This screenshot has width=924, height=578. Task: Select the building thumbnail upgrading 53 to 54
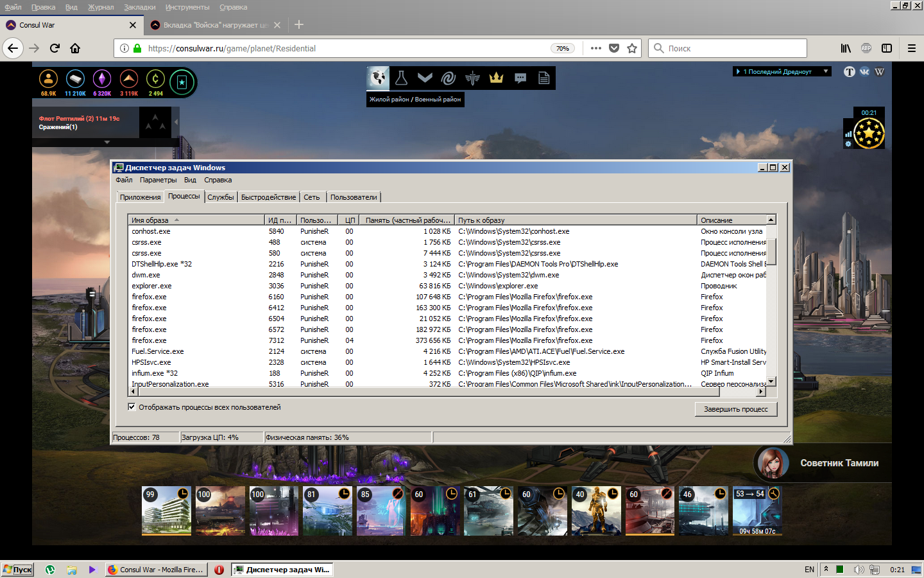click(x=757, y=511)
